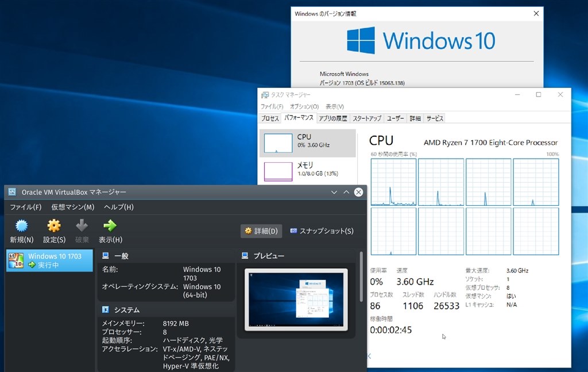Open Task Manager View (表示) menu
The width and height of the screenshot is (588, 372).
[x=335, y=106]
